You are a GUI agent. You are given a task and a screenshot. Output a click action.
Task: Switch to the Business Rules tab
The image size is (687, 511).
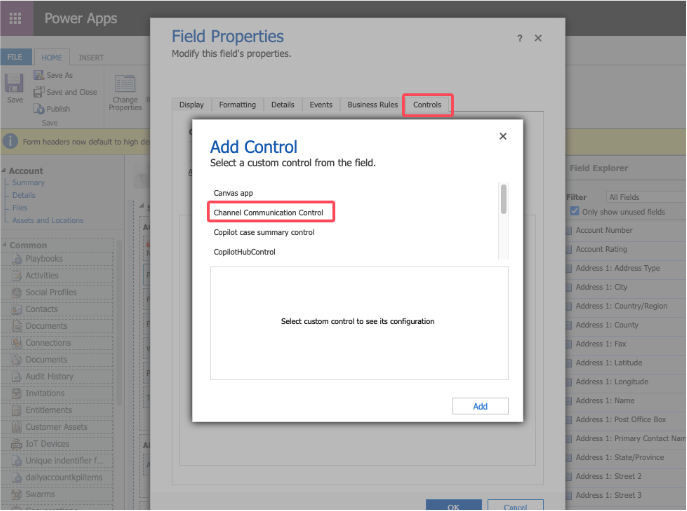[x=372, y=105]
